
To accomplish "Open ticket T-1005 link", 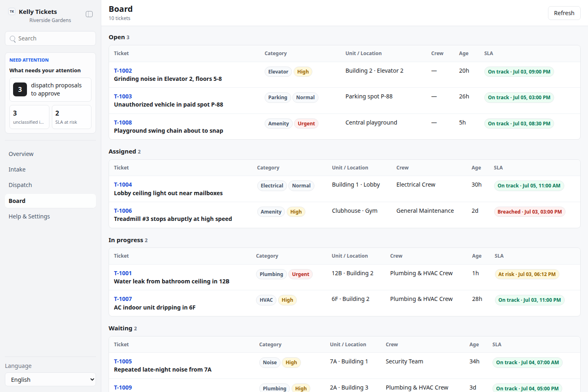I will pos(123,361).
